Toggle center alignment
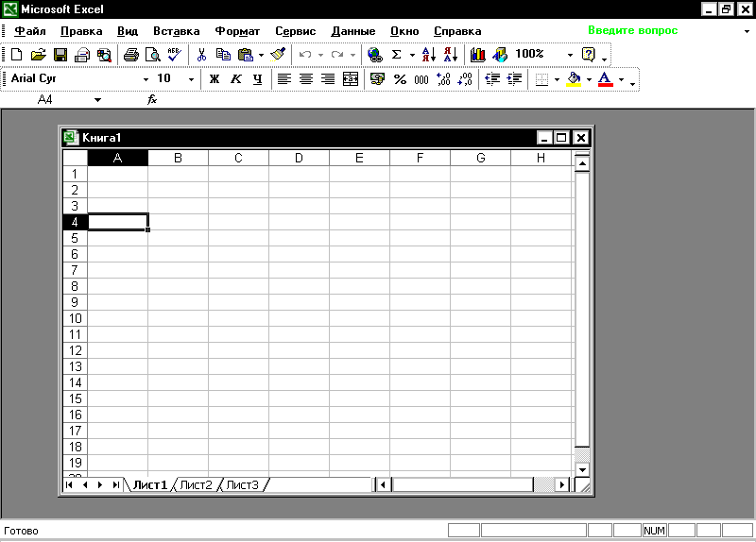Viewport: 756px width, 542px height. (306, 79)
